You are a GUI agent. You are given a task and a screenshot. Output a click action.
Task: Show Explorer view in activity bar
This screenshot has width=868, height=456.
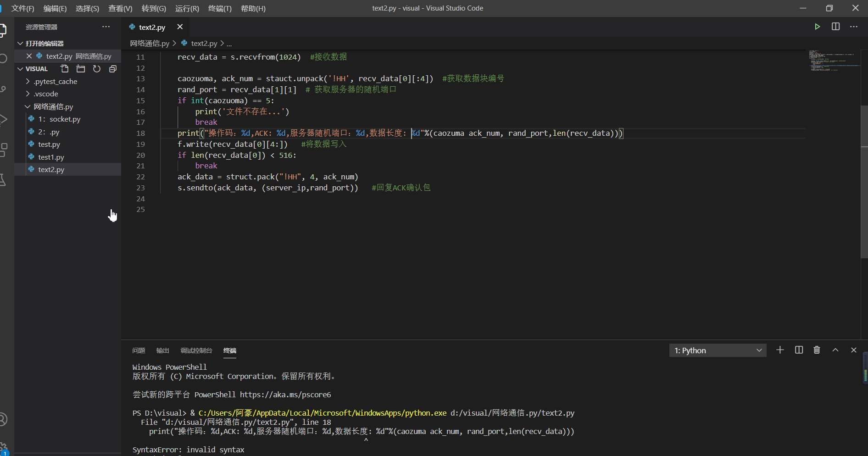tap(4, 30)
